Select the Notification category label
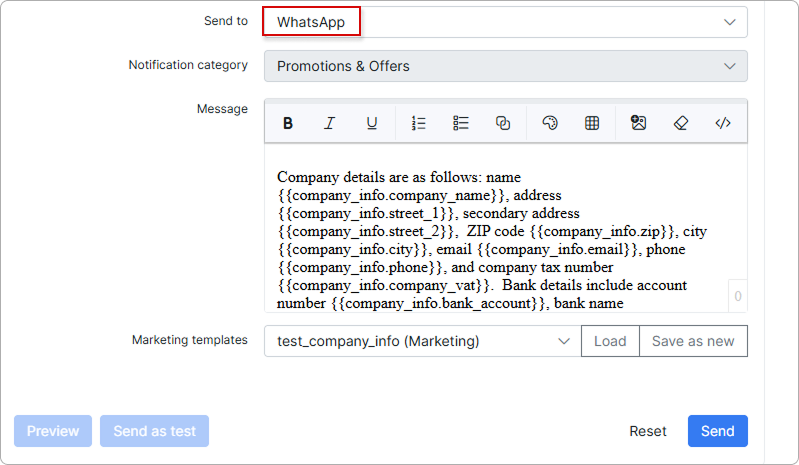Viewport: 799px width, 465px height. click(188, 65)
